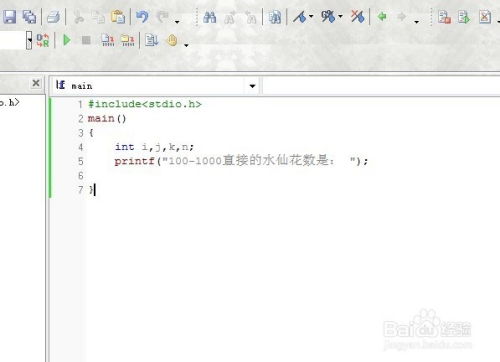Click the Find Previous binoculars icon
500x362 pixels.
point(251,17)
